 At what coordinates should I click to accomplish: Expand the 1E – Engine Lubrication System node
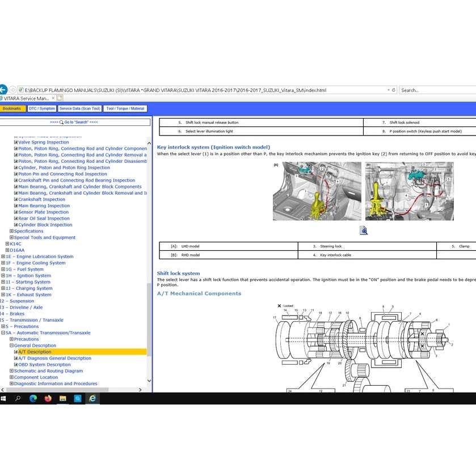[3, 256]
